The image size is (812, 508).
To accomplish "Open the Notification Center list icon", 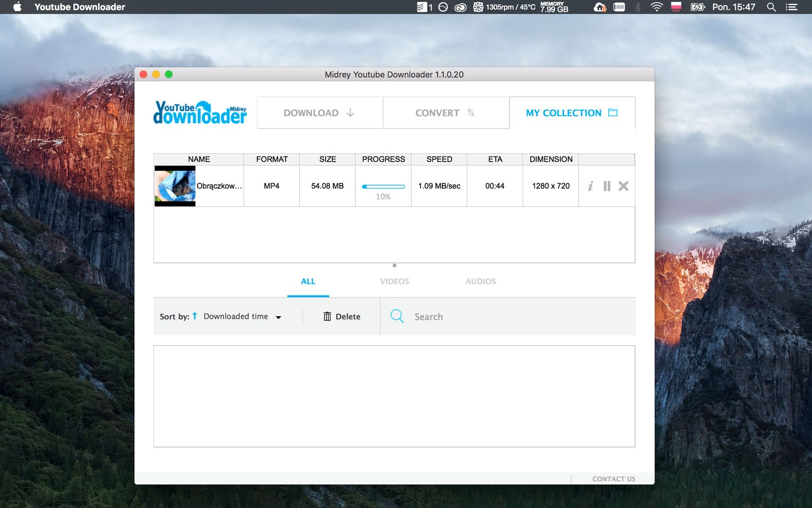I will tap(792, 7).
